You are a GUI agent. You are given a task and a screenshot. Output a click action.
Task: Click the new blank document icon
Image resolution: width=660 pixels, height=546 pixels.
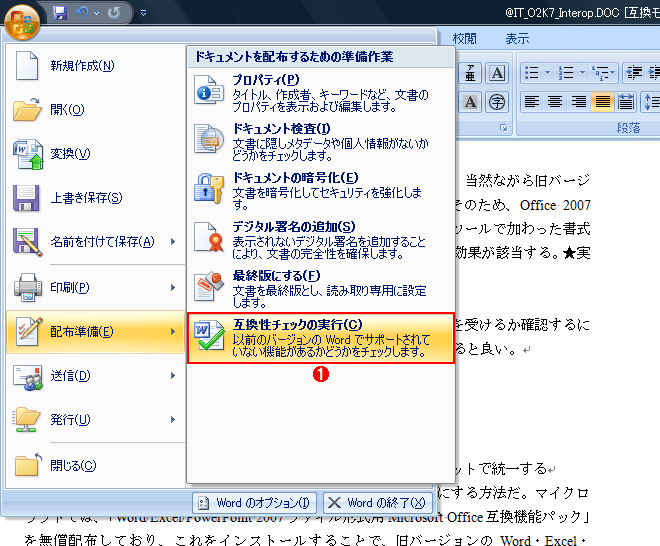[27, 65]
